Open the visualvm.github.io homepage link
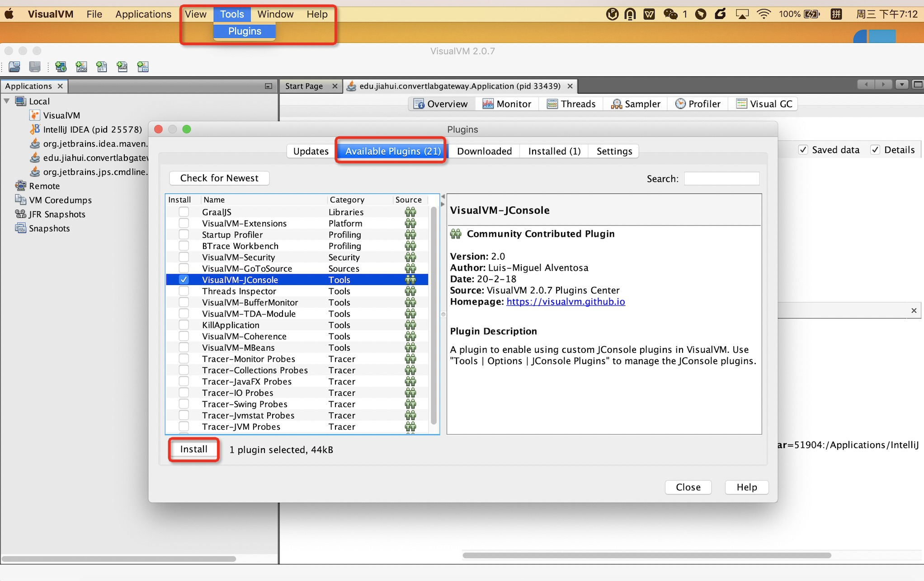 (565, 302)
